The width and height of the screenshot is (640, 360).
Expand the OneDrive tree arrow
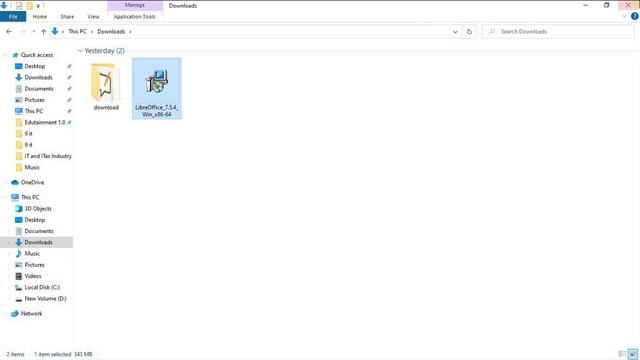coord(5,182)
